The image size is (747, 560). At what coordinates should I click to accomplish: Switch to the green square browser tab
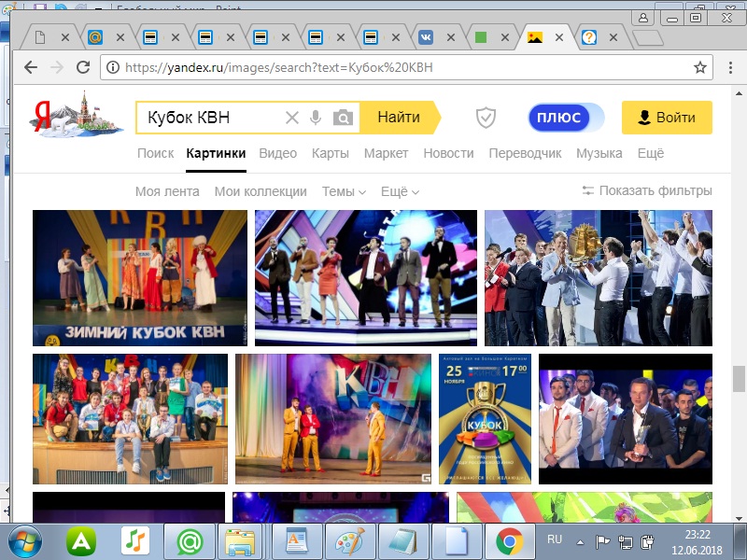click(x=481, y=37)
